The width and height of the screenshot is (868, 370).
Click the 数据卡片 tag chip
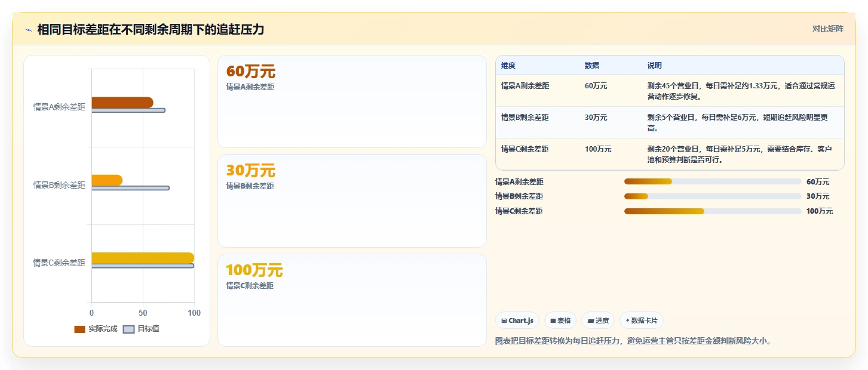pos(642,320)
